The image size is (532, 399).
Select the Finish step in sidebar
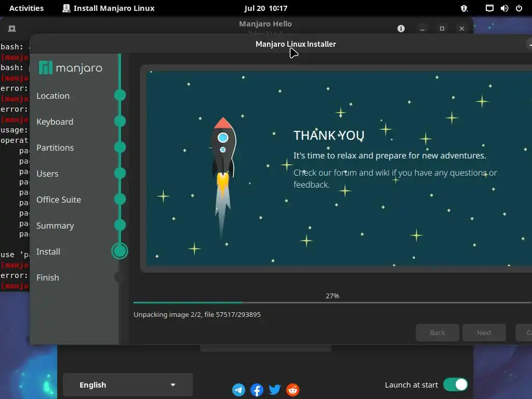point(48,277)
